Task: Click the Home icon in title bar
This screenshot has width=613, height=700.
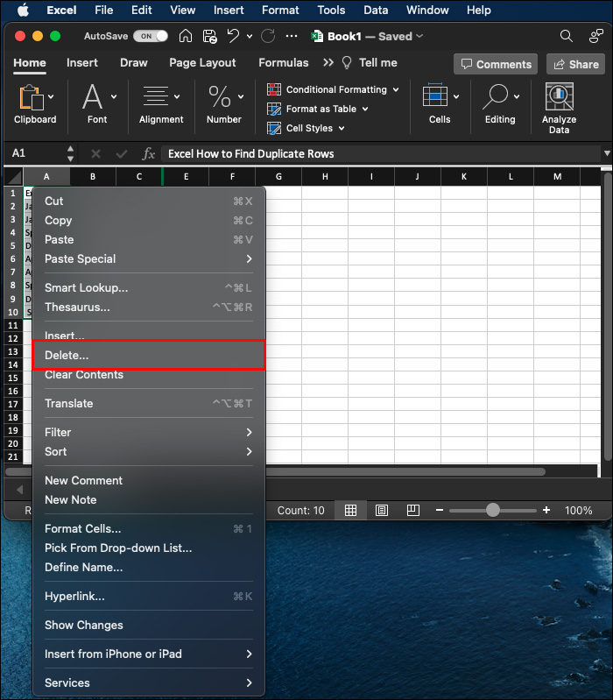Action: pos(186,36)
